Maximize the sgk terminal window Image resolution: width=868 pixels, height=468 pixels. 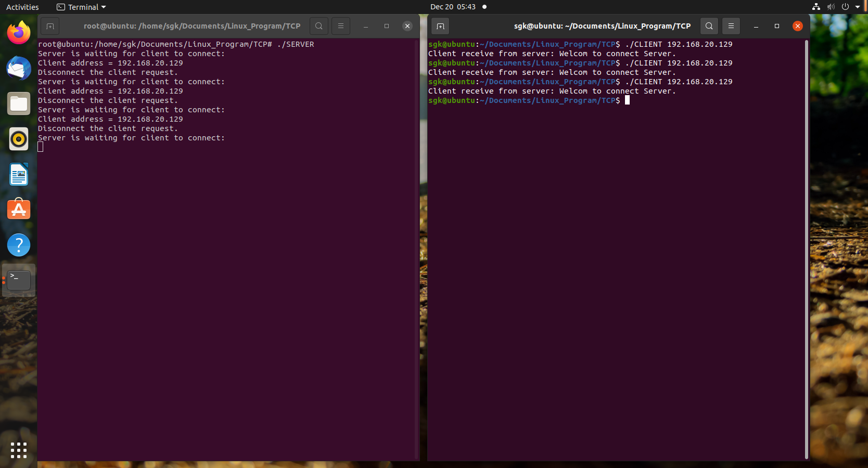coord(777,26)
